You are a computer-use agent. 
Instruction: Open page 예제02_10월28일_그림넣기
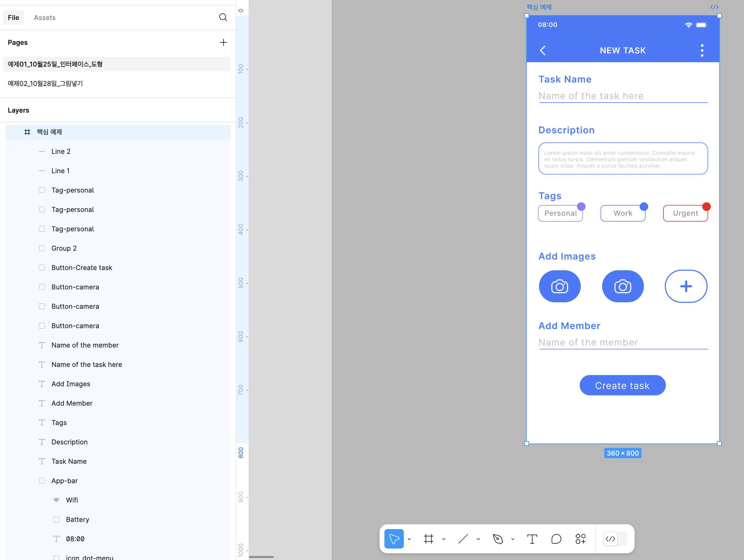tap(45, 83)
